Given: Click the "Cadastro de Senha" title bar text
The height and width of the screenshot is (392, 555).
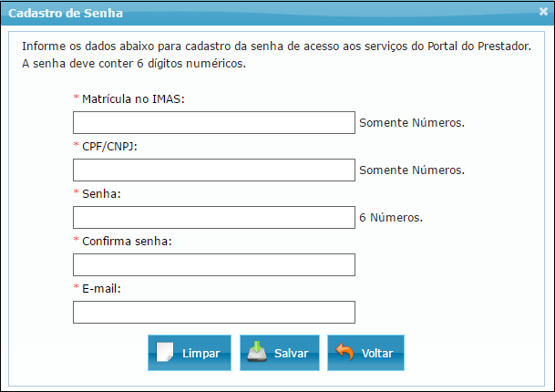Looking at the screenshot, I should pyautogui.click(x=65, y=14).
